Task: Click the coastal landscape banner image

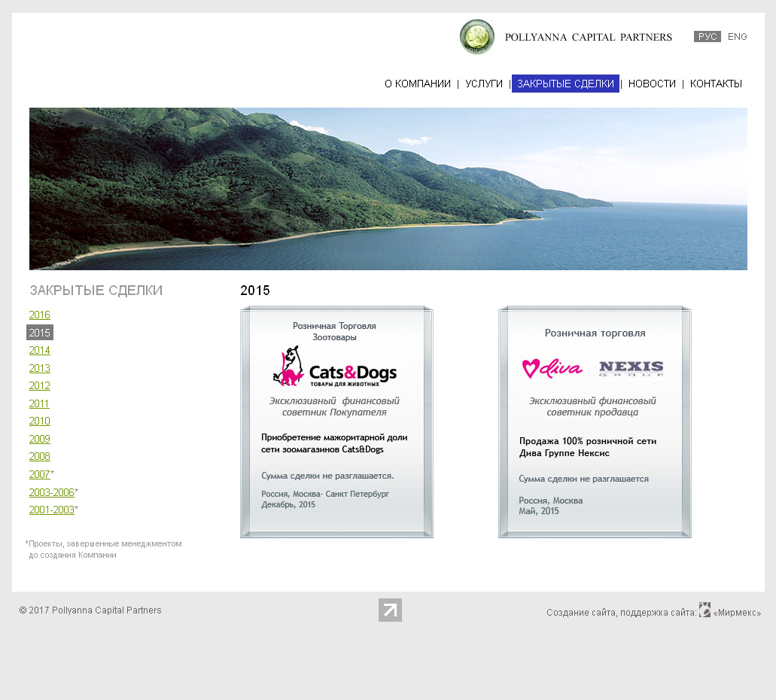Action: pos(388,189)
